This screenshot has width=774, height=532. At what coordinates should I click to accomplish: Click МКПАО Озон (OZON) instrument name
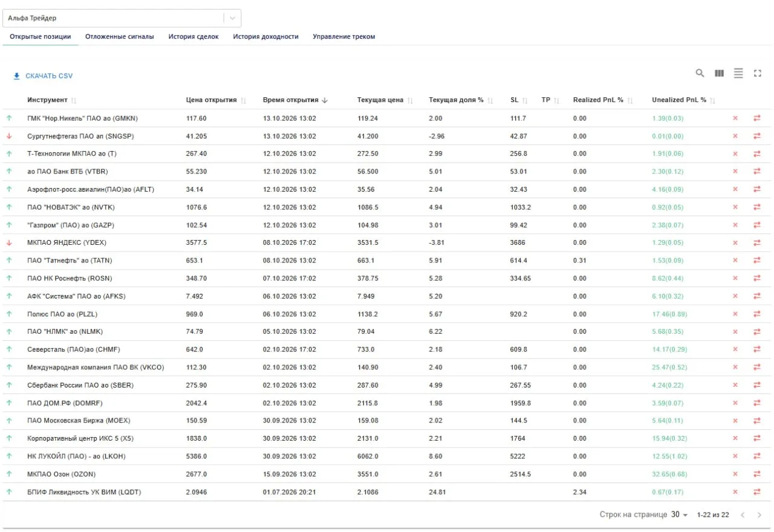point(62,474)
